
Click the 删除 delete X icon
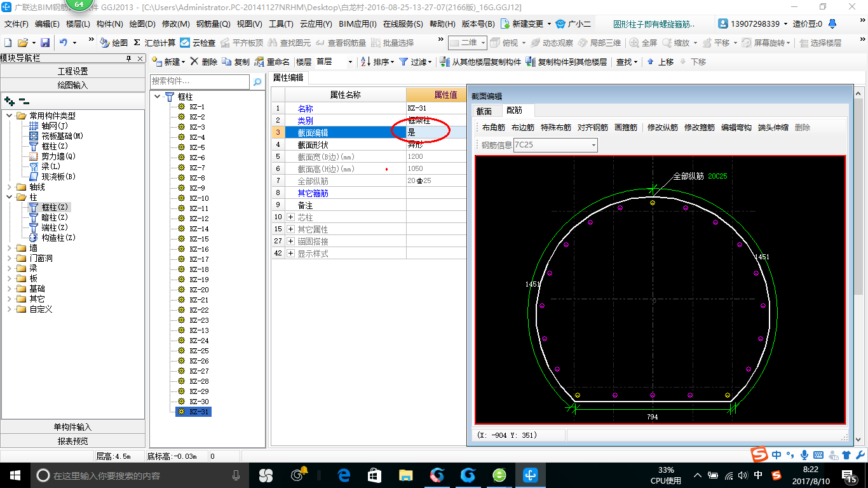(x=194, y=62)
